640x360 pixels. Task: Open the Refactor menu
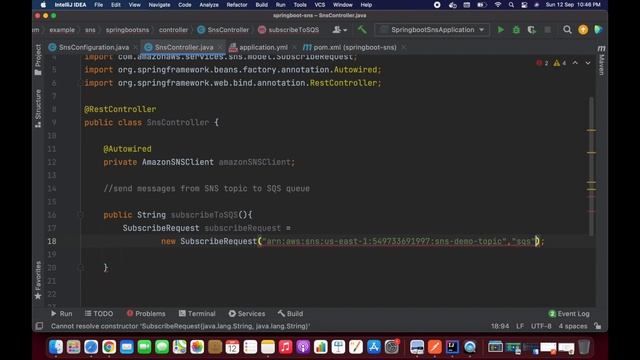pyautogui.click(x=237, y=5)
